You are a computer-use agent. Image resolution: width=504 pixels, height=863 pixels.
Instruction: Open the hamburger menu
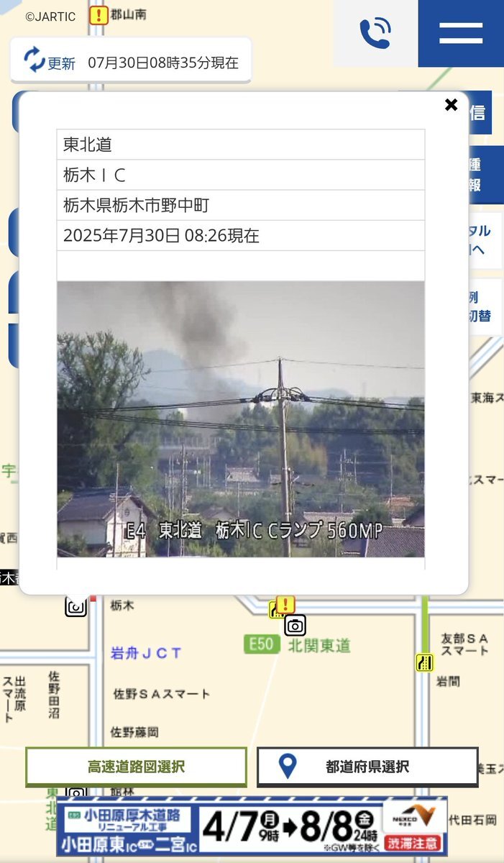tap(461, 33)
